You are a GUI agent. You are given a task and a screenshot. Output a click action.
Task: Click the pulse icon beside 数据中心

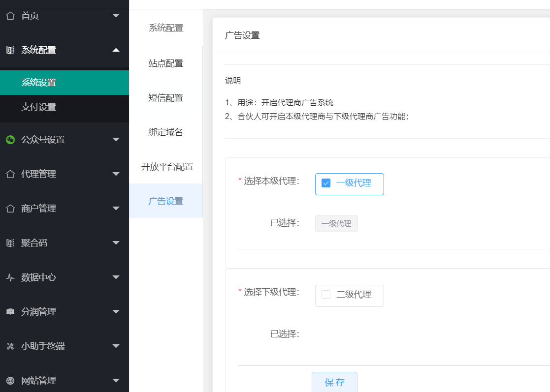pyautogui.click(x=10, y=277)
